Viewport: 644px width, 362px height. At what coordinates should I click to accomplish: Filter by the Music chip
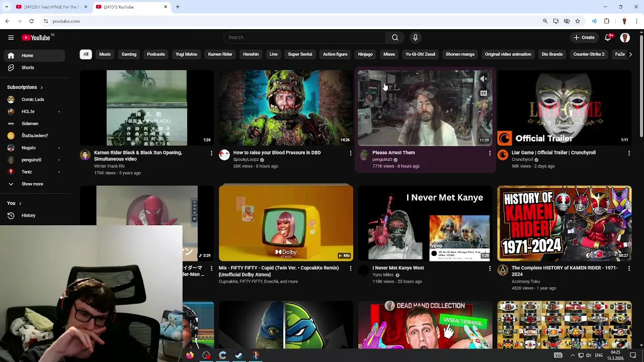105,54
